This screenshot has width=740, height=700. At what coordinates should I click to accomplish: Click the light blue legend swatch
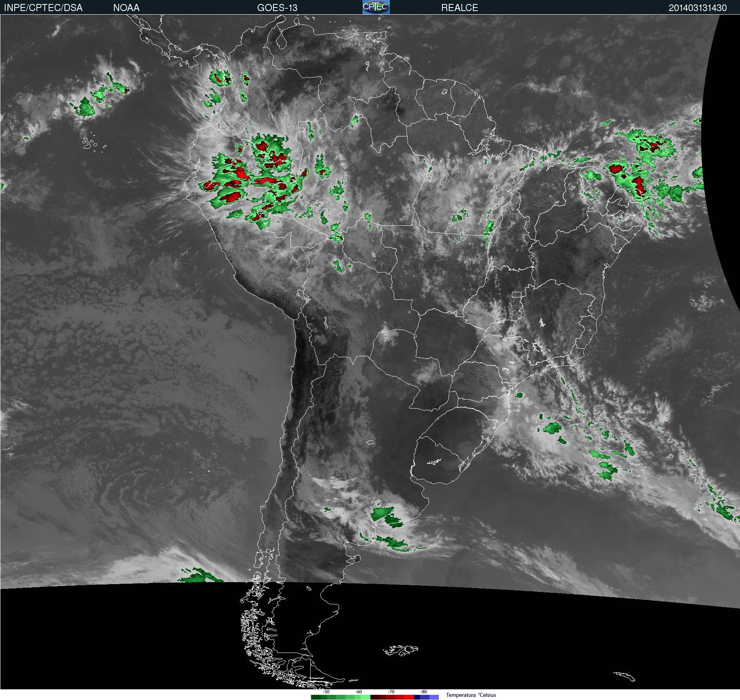(x=434, y=697)
